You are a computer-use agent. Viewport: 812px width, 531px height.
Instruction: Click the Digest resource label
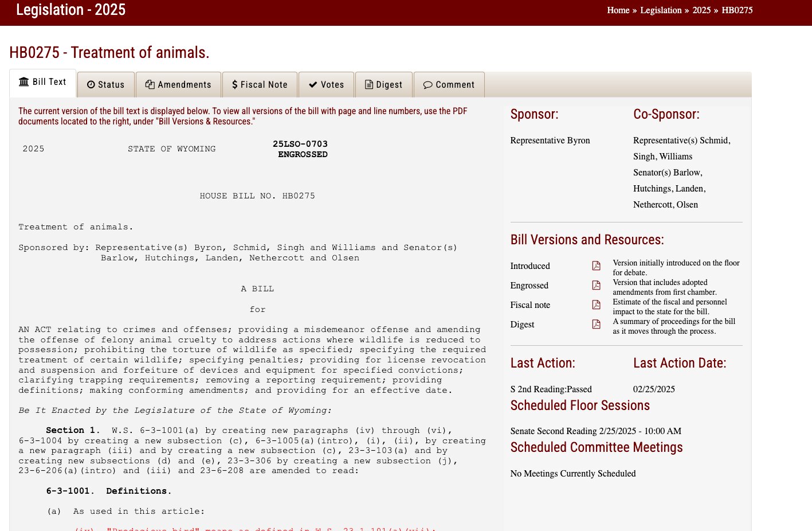click(x=522, y=325)
